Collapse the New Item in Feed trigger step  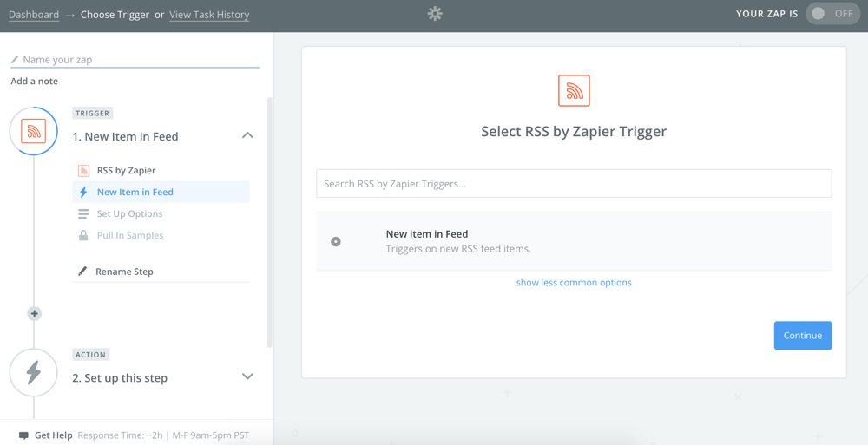click(x=247, y=135)
